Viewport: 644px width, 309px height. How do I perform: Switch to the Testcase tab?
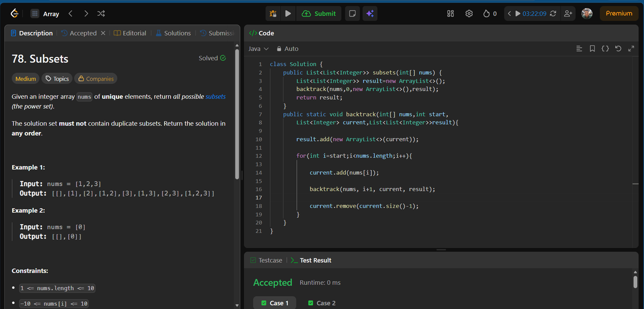[266, 260]
